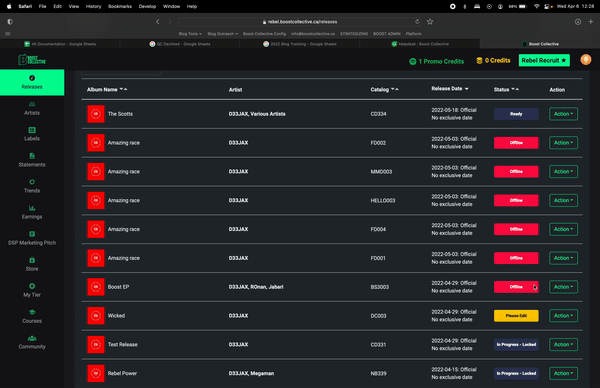The height and width of the screenshot is (388, 600).
Task: Click The Scotts album cover thumbnail
Action: (96, 114)
